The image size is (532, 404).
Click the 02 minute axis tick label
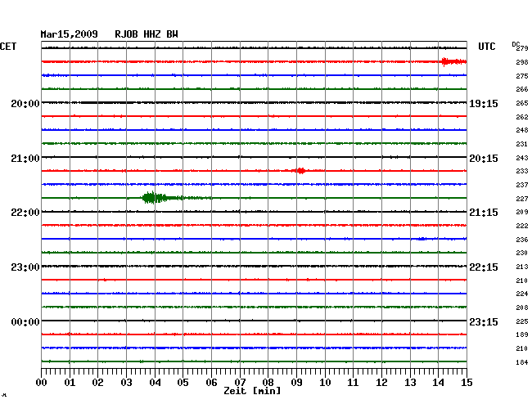(97, 383)
